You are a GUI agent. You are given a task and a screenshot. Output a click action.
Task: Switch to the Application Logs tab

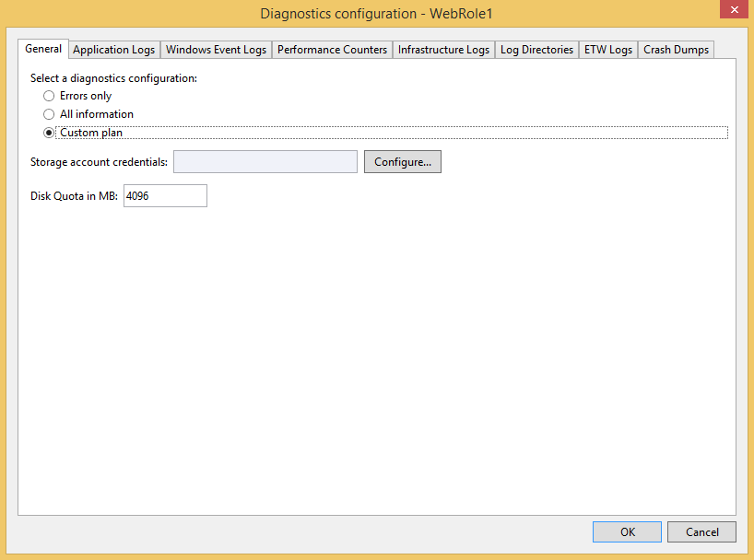[113, 50]
